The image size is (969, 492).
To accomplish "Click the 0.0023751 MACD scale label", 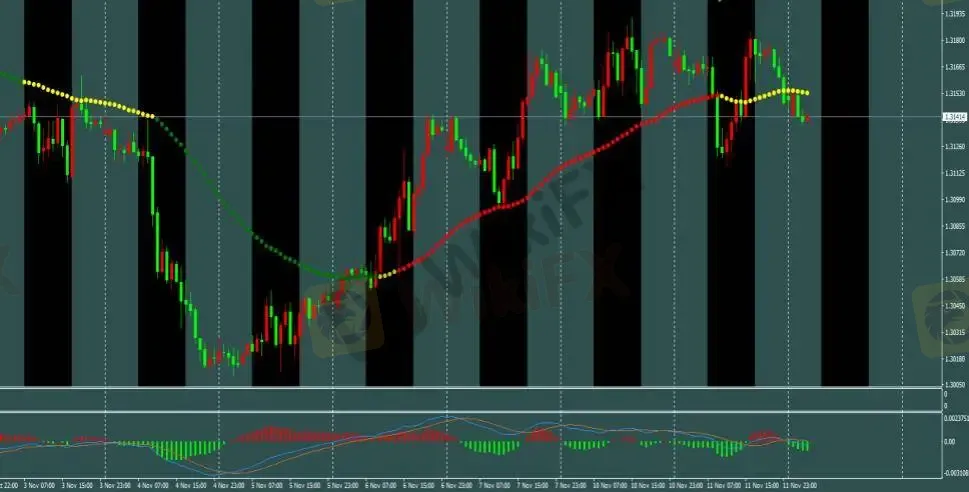I will coord(955,418).
